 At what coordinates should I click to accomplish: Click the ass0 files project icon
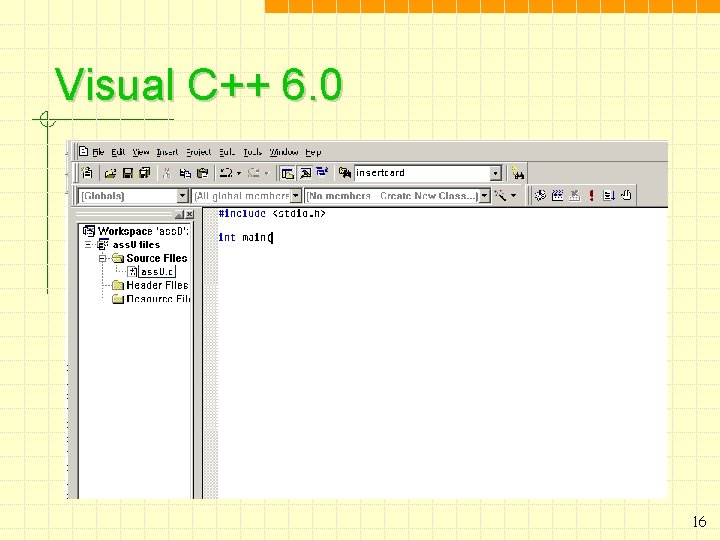(103, 245)
